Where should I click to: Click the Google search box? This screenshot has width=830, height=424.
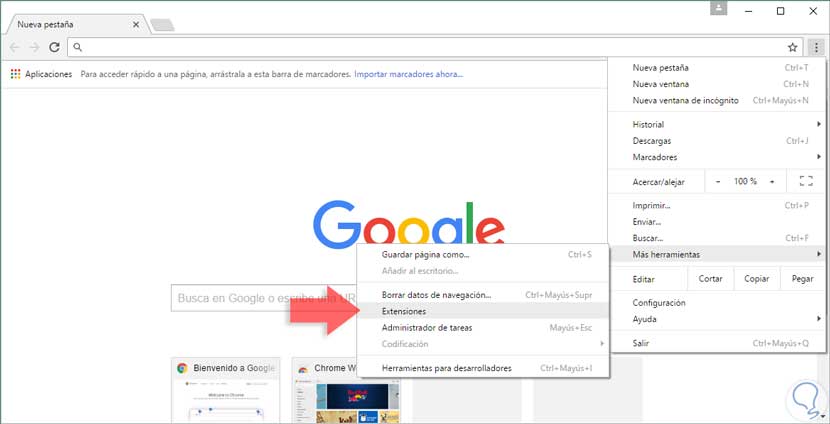(x=265, y=298)
